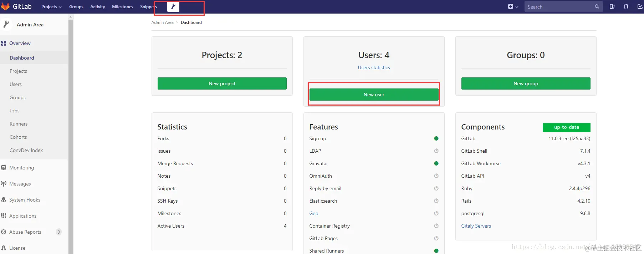Open the todos checkmark icon
Screen dimensions: 644x254
point(640,6)
